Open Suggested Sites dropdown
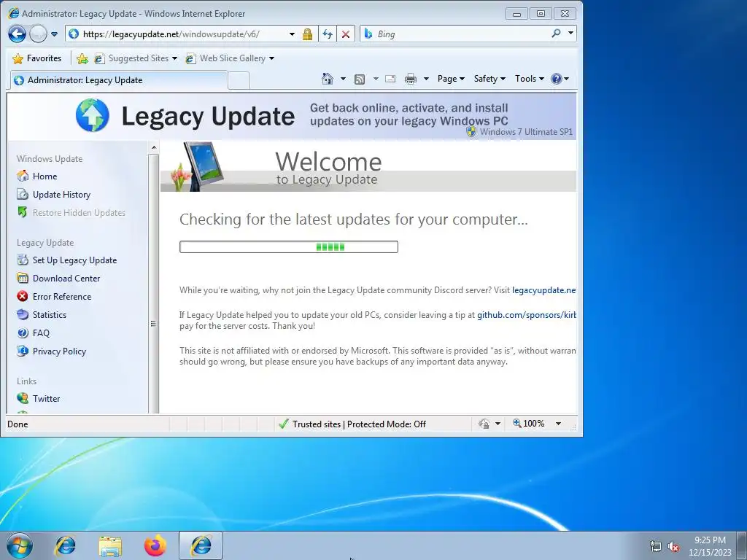The image size is (747, 560). tap(136, 58)
